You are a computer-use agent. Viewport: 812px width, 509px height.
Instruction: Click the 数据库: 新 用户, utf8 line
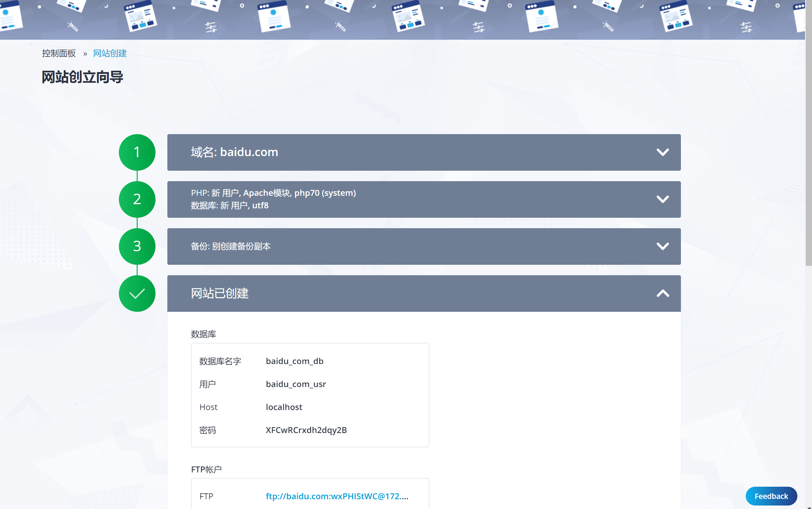(229, 206)
